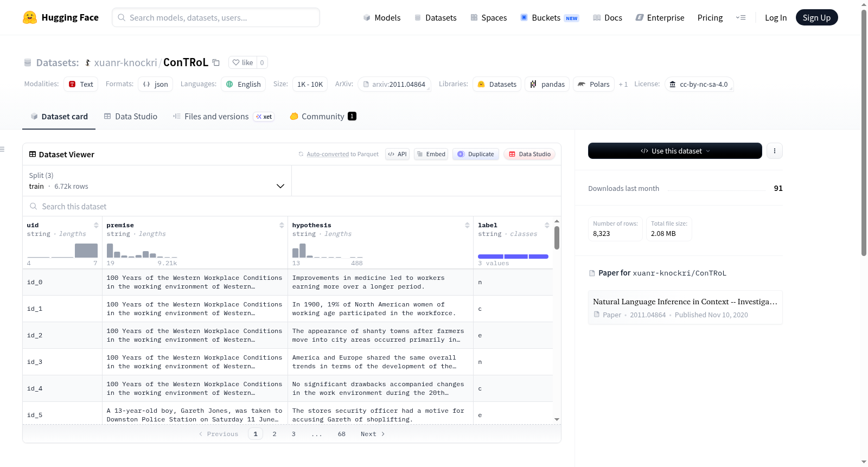
Task: Click the Embed button
Action: [431, 154]
